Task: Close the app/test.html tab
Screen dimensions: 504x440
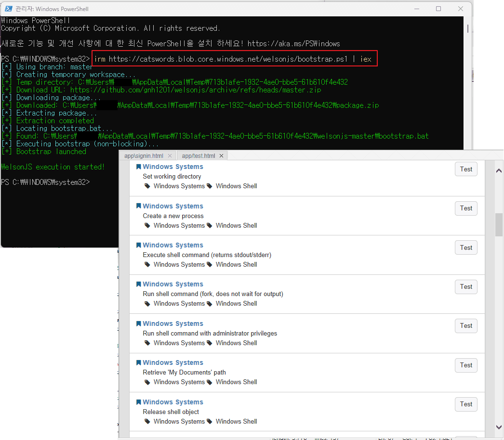Action: (x=221, y=156)
